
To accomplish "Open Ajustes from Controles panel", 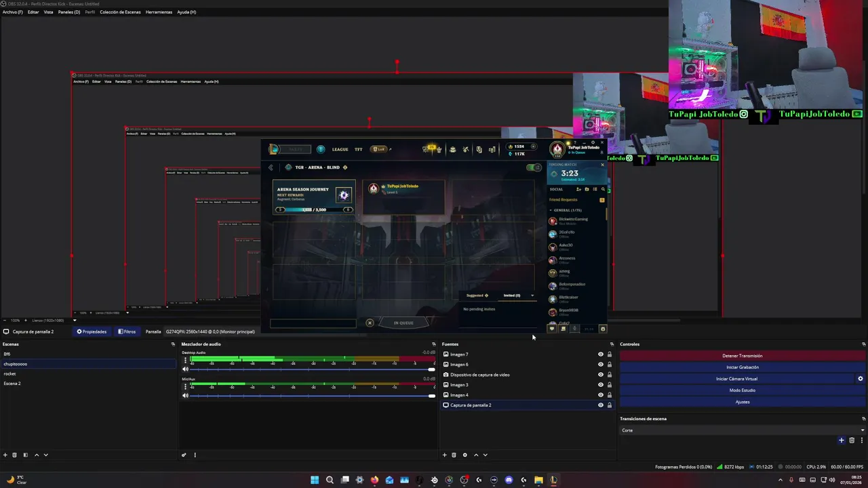I will pos(743,402).
